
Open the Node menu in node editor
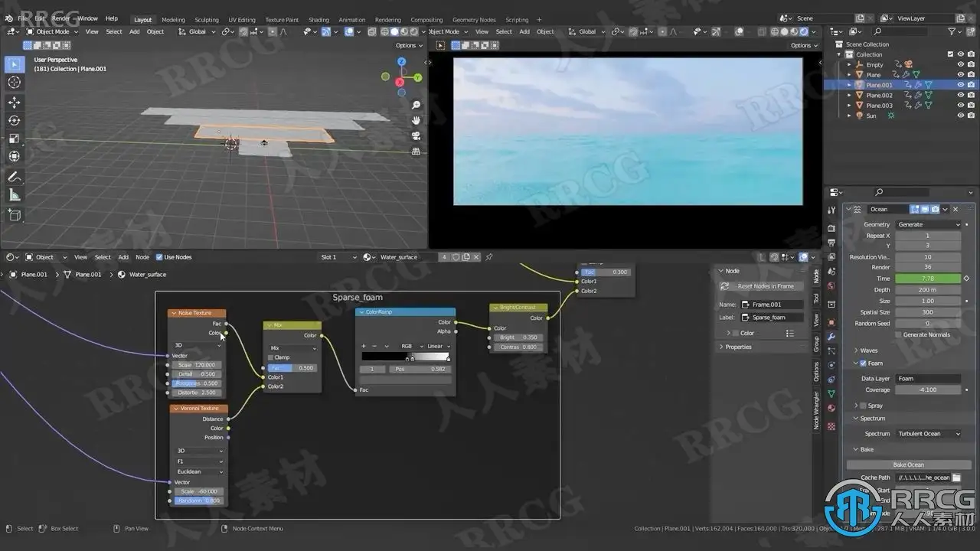142,257
